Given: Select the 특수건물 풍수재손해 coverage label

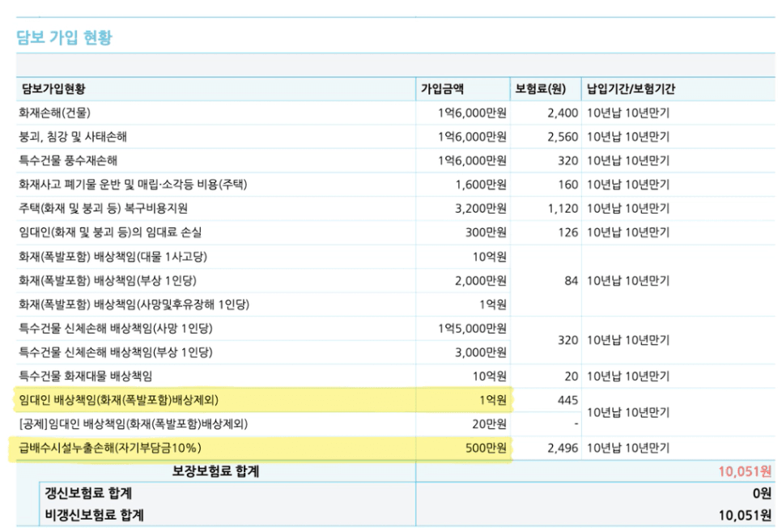Looking at the screenshot, I should (74, 161).
